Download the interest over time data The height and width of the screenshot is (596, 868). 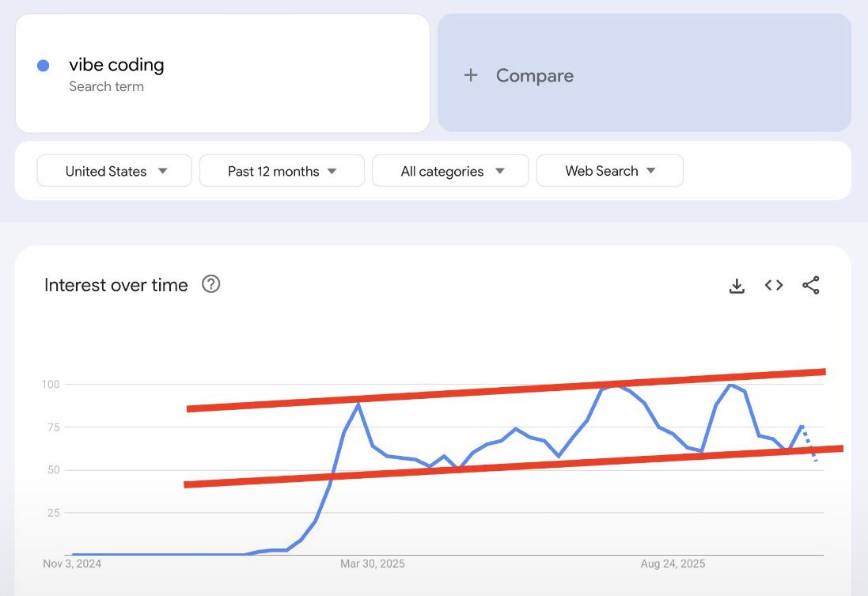tap(737, 286)
